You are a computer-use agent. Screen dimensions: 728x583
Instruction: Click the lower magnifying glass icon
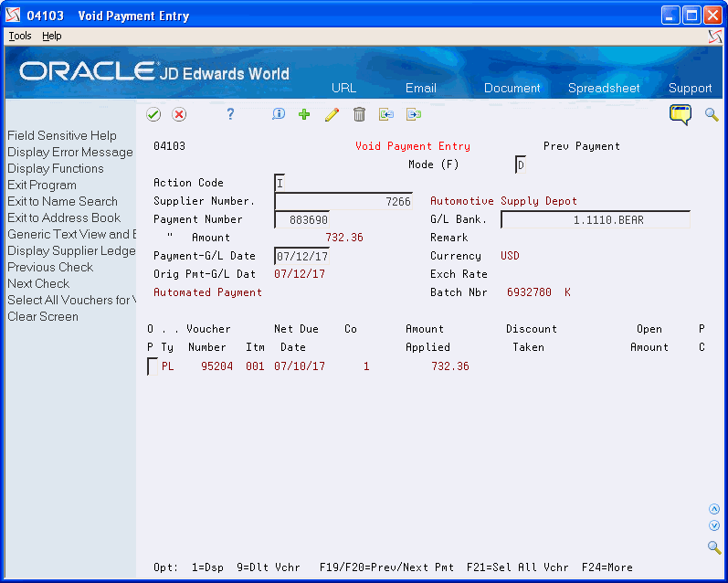tap(714, 547)
